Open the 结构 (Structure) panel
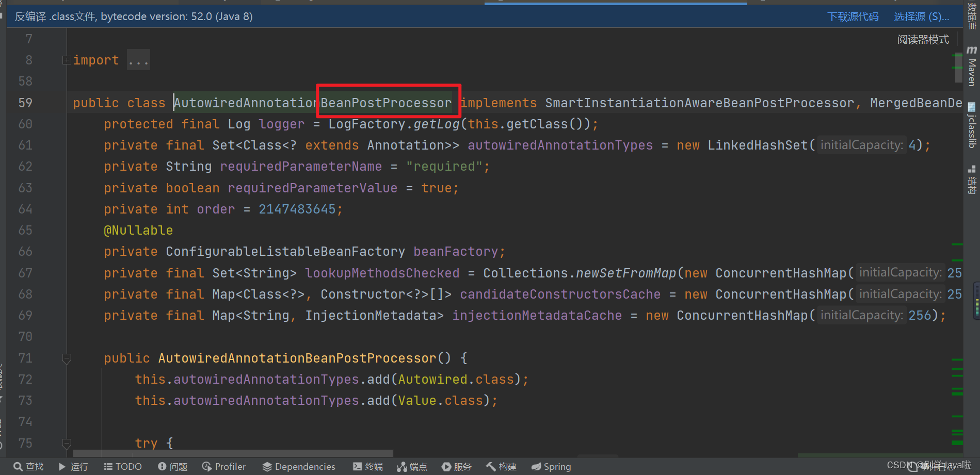This screenshot has width=980, height=475. point(972,181)
